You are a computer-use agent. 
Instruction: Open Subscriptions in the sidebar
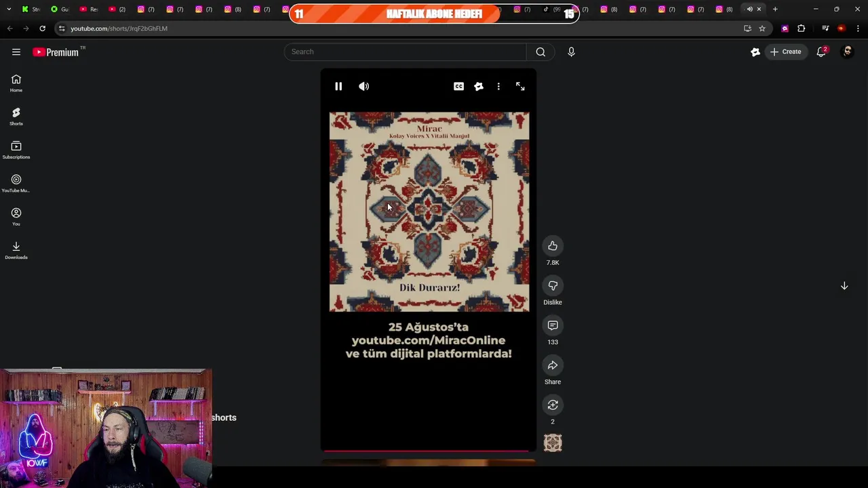(x=16, y=150)
